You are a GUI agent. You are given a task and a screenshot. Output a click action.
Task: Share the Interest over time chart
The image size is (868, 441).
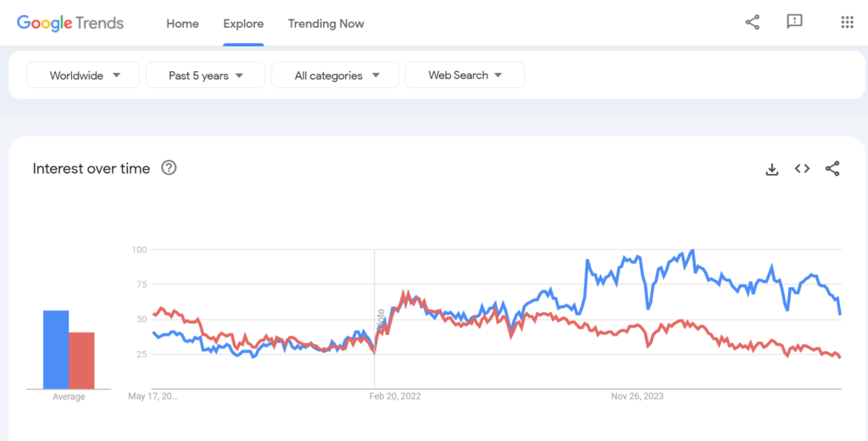[832, 169]
